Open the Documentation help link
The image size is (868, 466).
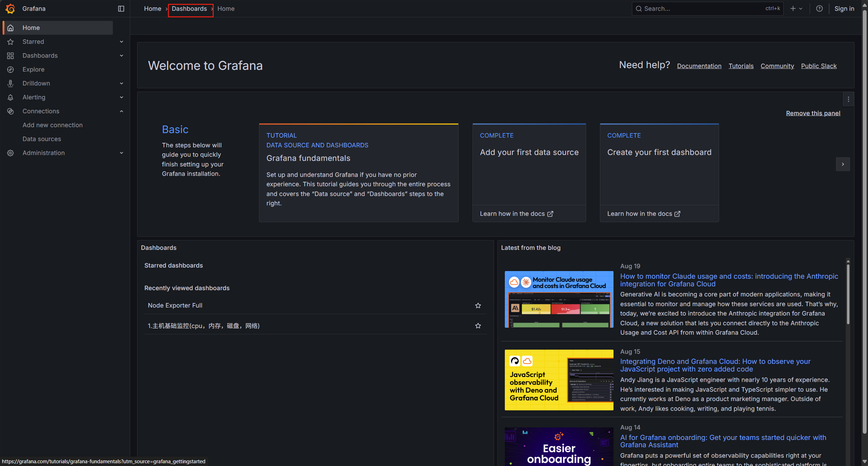pyautogui.click(x=699, y=66)
